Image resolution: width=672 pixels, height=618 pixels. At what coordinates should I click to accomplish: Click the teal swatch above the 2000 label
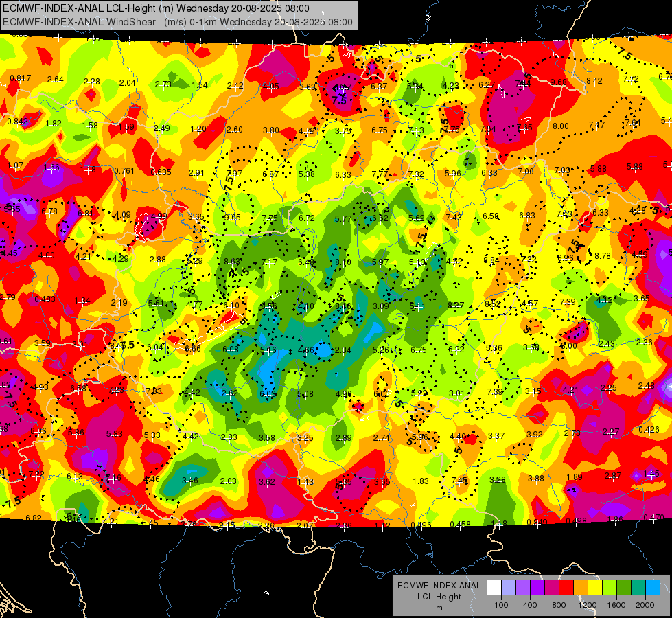coord(638,588)
